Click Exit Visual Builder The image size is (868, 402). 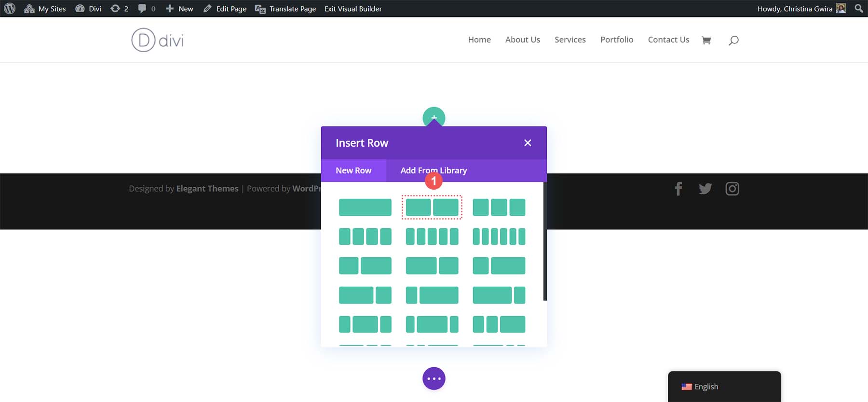pyautogui.click(x=353, y=9)
